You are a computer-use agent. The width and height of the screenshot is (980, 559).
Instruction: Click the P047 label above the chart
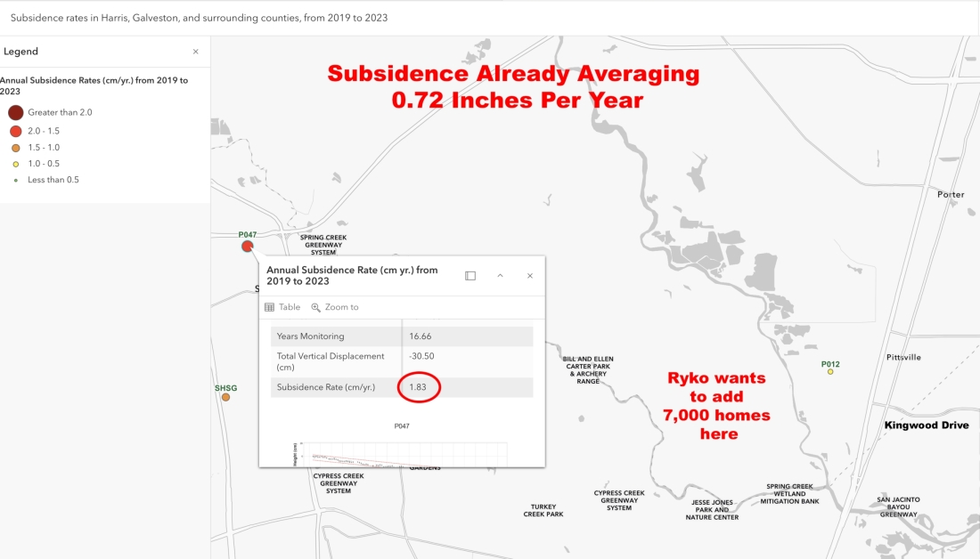402,426
